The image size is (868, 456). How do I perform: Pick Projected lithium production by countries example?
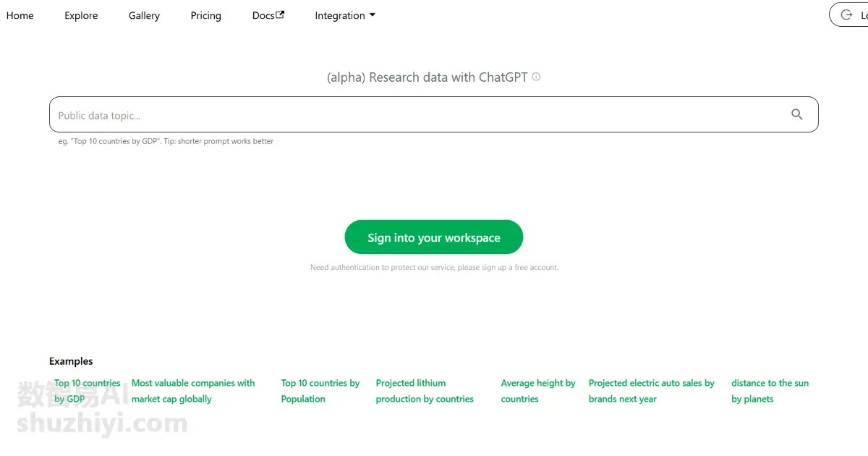tap(425, 391)
